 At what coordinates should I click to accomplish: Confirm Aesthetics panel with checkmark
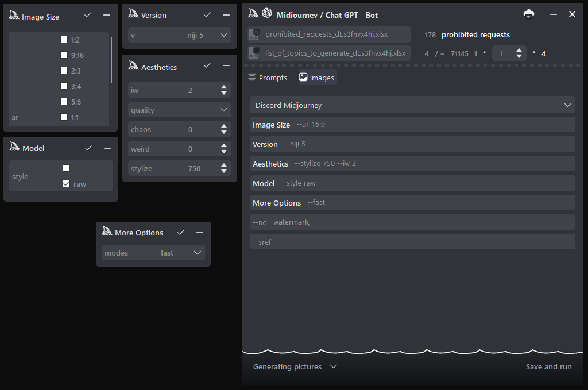coord(207,65)
